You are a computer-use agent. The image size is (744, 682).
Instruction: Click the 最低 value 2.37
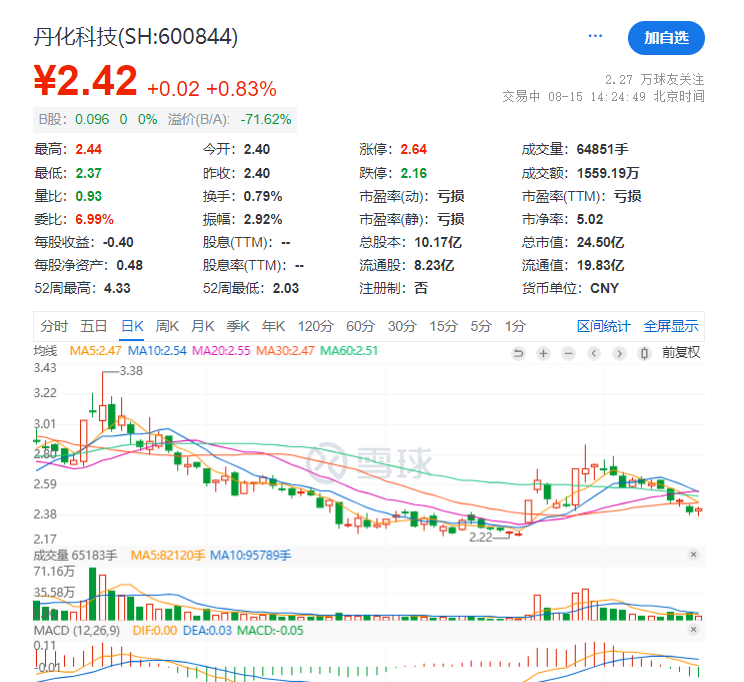[x=89, y=173]
